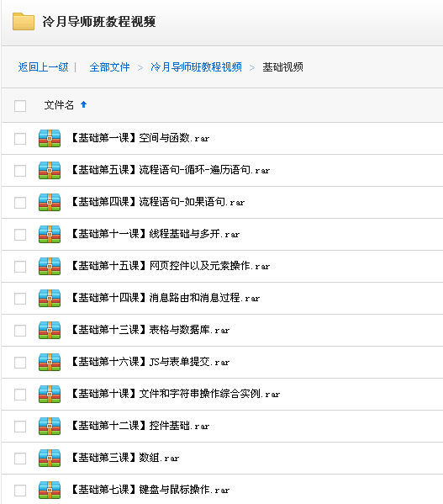The width and height of the screenshot is (443, 504).
Task: Click rar icon of 【基础第十课】文件和字符串操作综合实例
Action: (50, 394)
